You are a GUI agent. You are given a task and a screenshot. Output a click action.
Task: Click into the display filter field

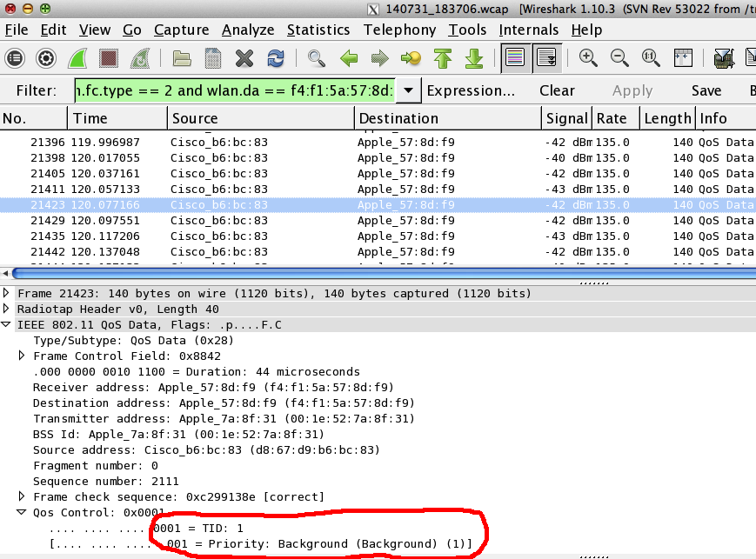(235, 90)
